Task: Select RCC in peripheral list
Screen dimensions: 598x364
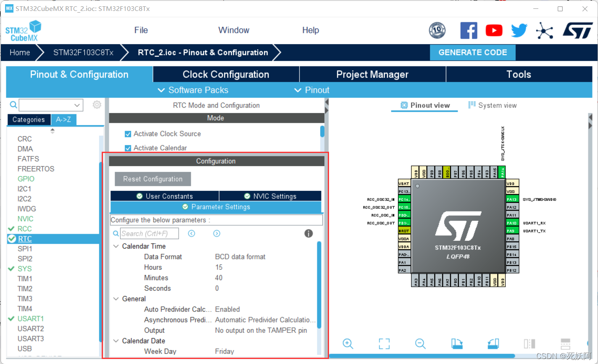Action: click(x=24, y=229)
